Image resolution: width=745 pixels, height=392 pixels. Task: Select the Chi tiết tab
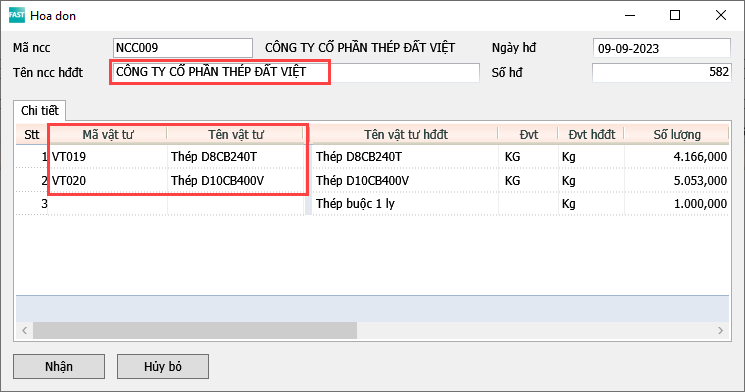(39, 111)
